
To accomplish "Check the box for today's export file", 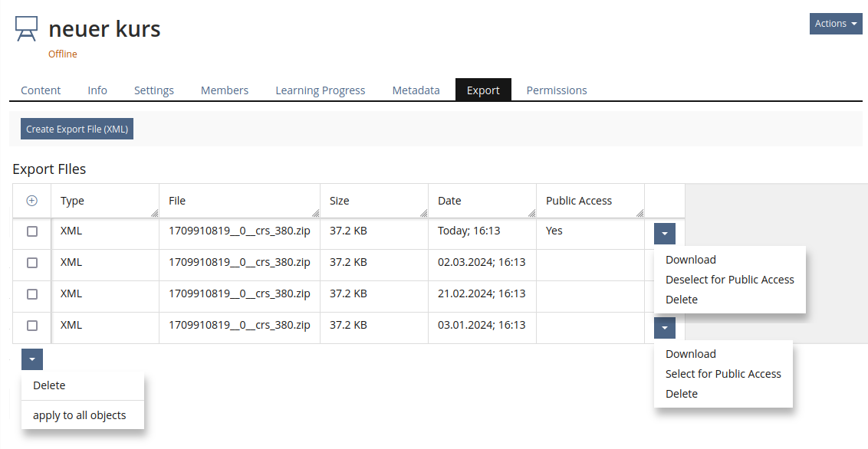I will [32, 231].
